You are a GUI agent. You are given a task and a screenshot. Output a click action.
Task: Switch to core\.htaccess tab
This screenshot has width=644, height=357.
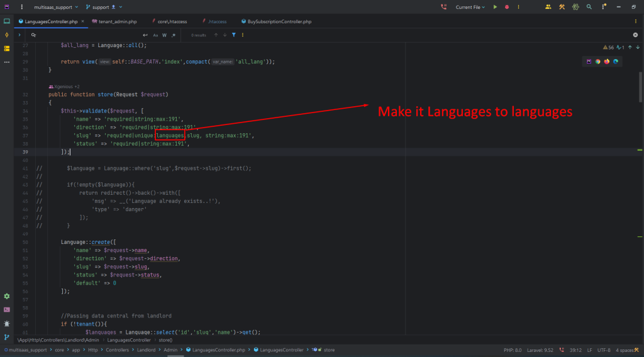click(x=169, y=21)
